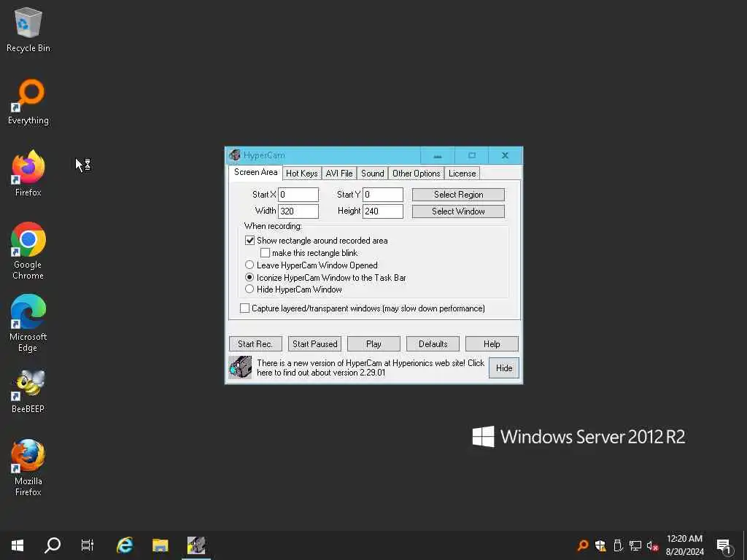Click the Start Y input field
This screenshot has height=560, width=747.
click(383, 194)
